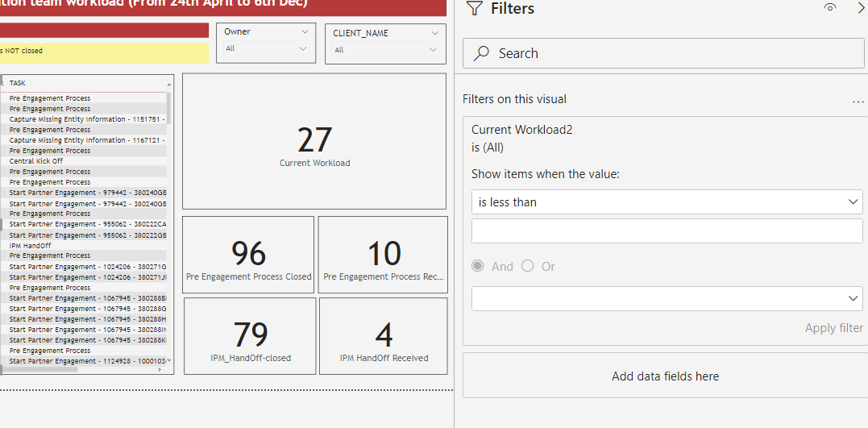Select Start Partner Engagement 1024206 380271G row
The height and width of the screenshot is (428, 868).
(84, 267)
